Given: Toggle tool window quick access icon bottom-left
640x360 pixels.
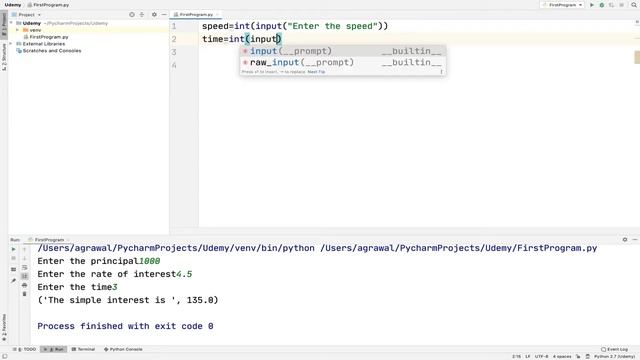Looking at the screenshot, I should pyautogui.click(x=4, y=356).
